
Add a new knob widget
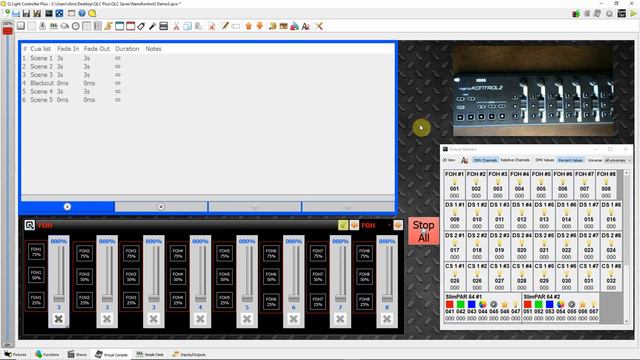[65, 26]
